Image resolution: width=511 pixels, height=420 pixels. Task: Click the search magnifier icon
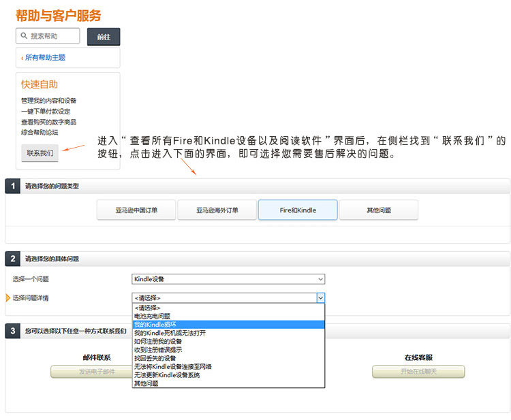(24, 35)
